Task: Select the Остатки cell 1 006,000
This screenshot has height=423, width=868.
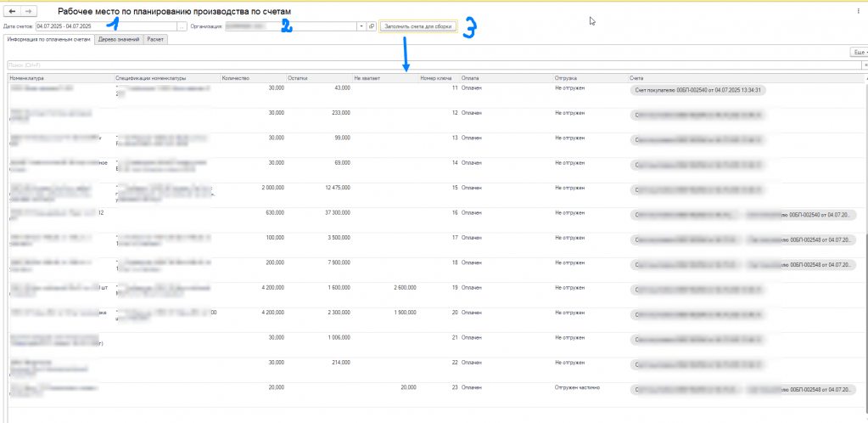Action: [339, 338]
